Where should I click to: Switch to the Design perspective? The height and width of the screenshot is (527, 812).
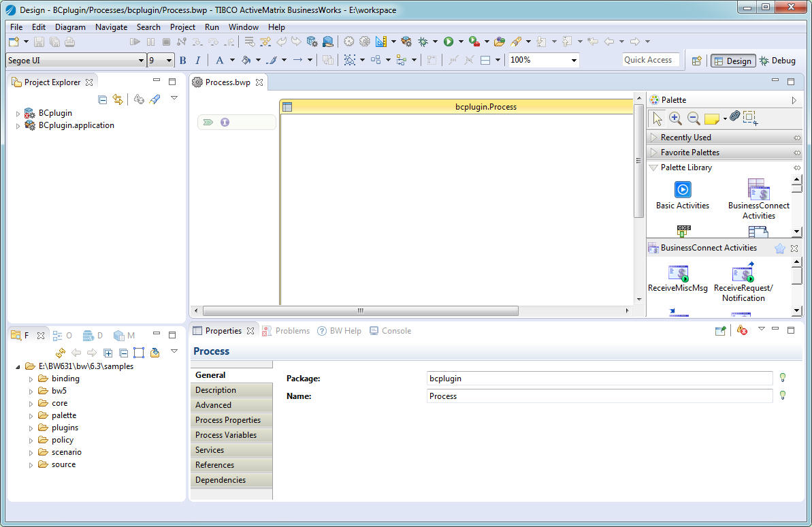[x=732, y=61]
